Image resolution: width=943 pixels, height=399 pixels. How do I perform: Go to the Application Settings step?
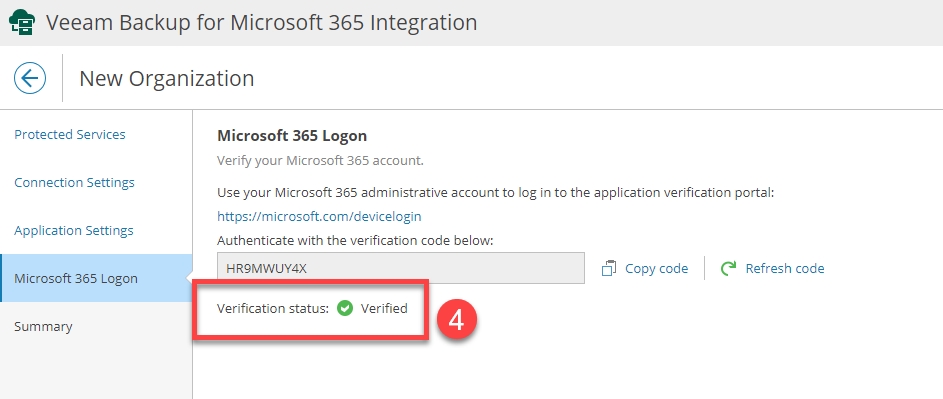click(74, 230)
